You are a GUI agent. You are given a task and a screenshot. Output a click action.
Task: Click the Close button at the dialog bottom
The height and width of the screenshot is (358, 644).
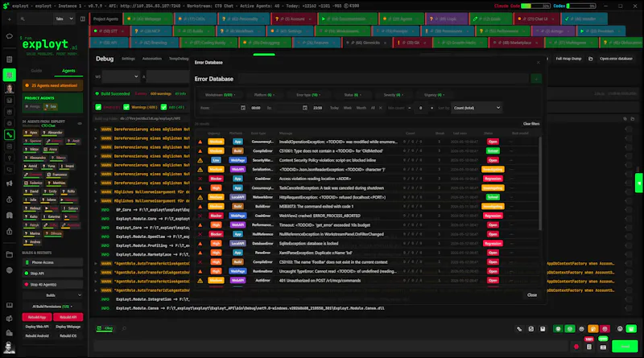click(532, 294)
